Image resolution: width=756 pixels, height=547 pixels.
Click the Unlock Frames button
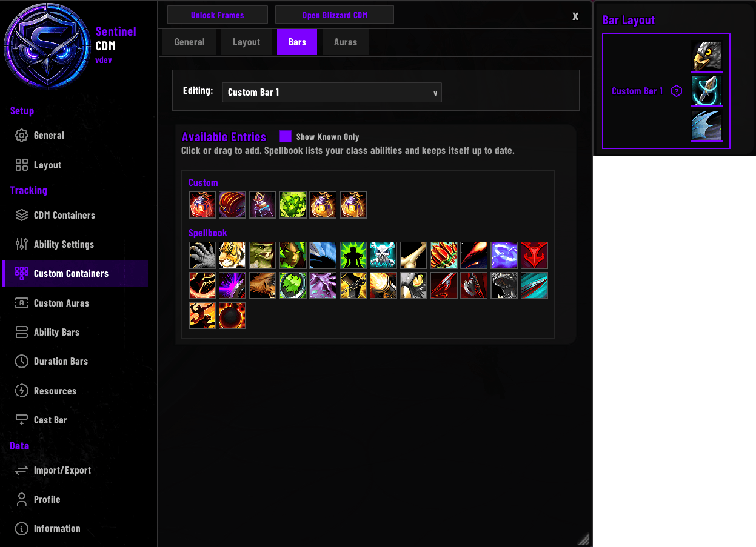(218, 15)
